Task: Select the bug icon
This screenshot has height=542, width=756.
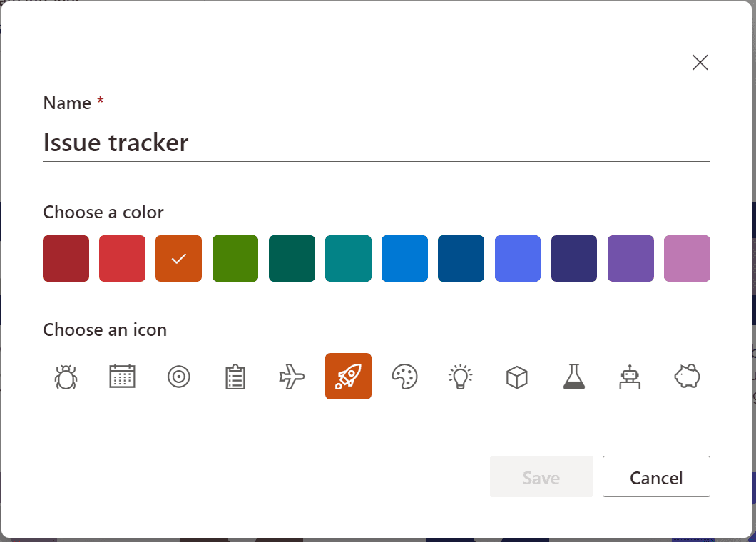Action: coord(66,376)
